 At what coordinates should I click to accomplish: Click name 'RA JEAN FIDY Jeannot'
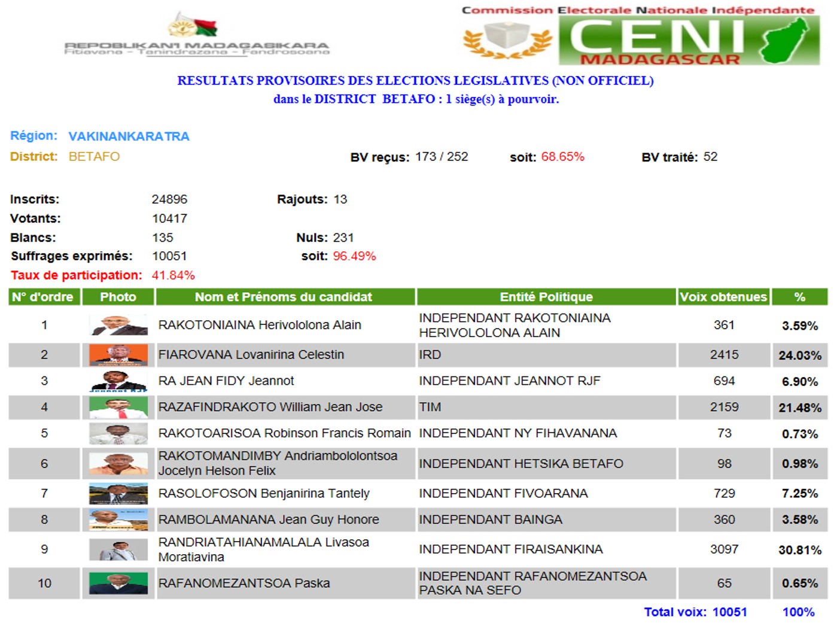click(226, 381)
